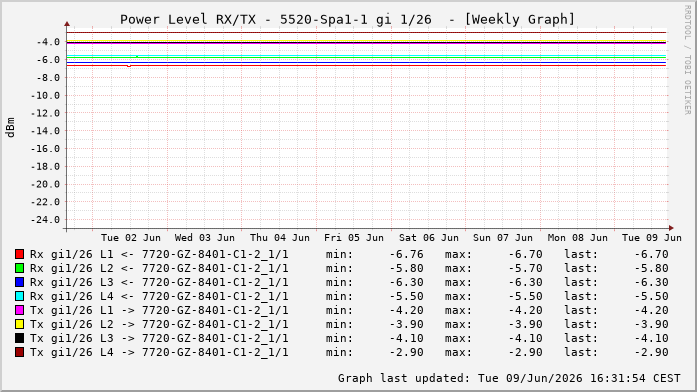Click the -16.0 y-axis tick label
The image size is (697, 392).
(45, 149)
